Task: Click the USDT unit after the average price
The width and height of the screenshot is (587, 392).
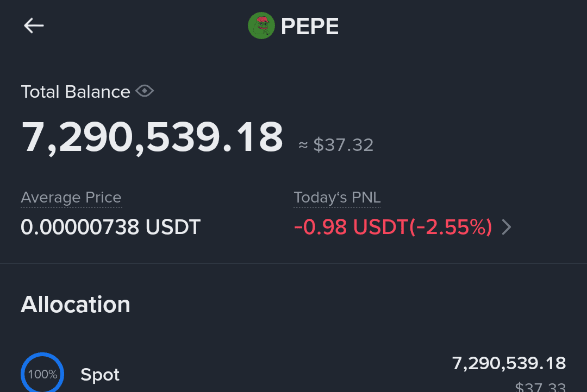Action: tap(173, 227)
